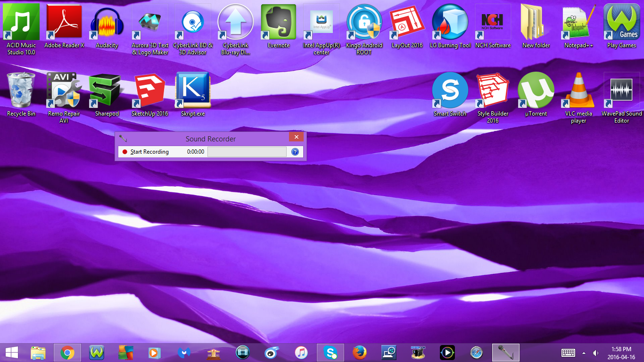This screenshot has width=644, height=362.
Task: Select the Aurora 3D Text & Logo Maker icon
Action: pyautogui.click(x=150, y=29)
